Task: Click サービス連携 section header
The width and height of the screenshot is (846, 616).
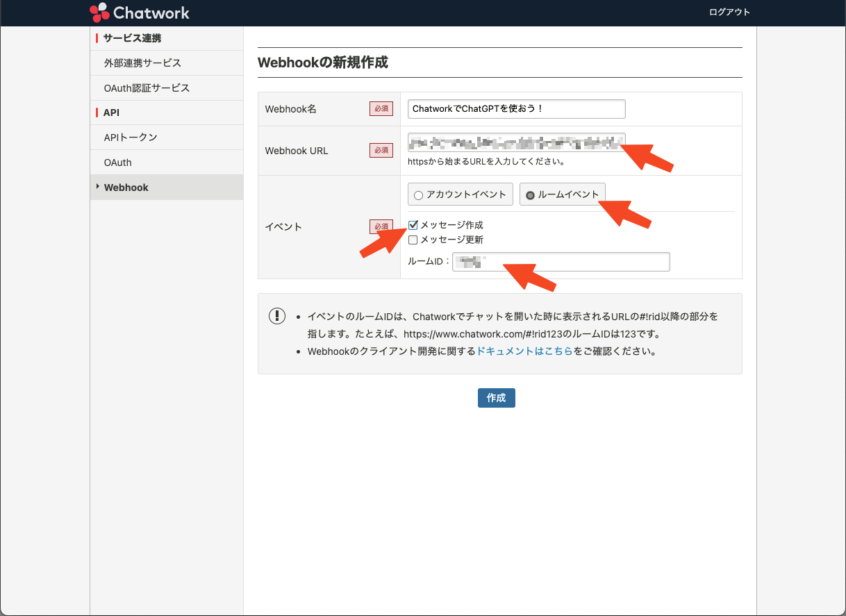Action: pos(132,38)
